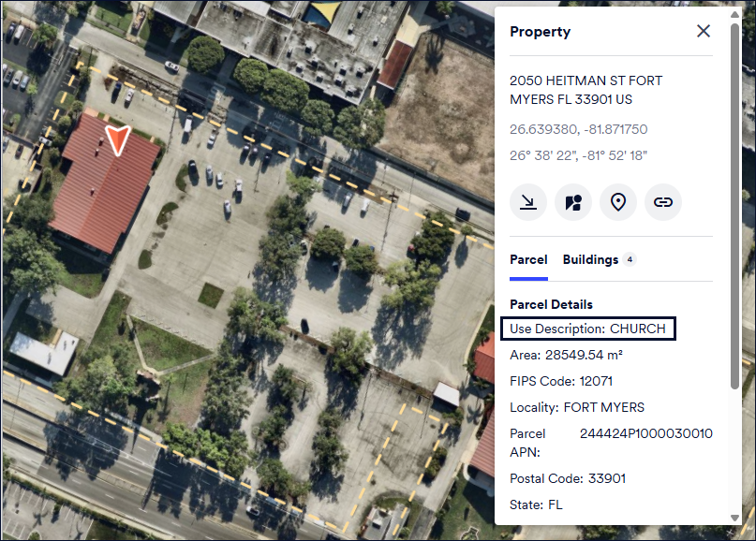This screenshot has height=541, width=756.
Task: Click Use Description: CHURCH row
Action: [x=588, y=329]
